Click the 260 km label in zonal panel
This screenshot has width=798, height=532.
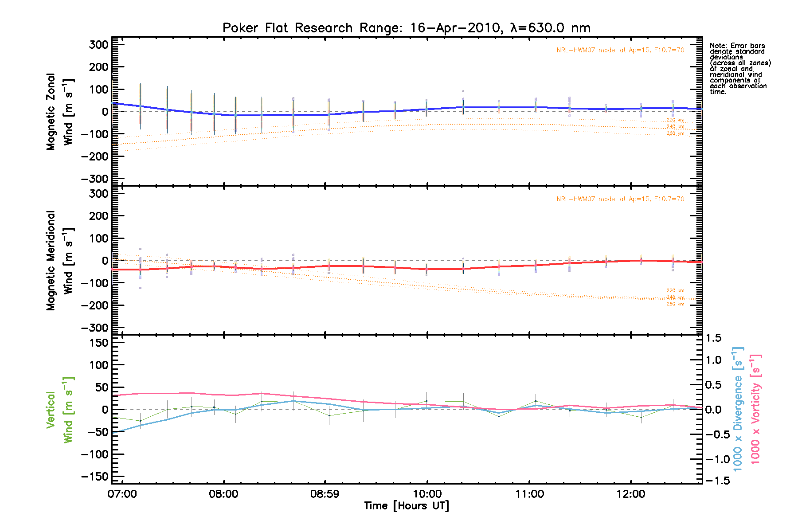click(675, 133)
